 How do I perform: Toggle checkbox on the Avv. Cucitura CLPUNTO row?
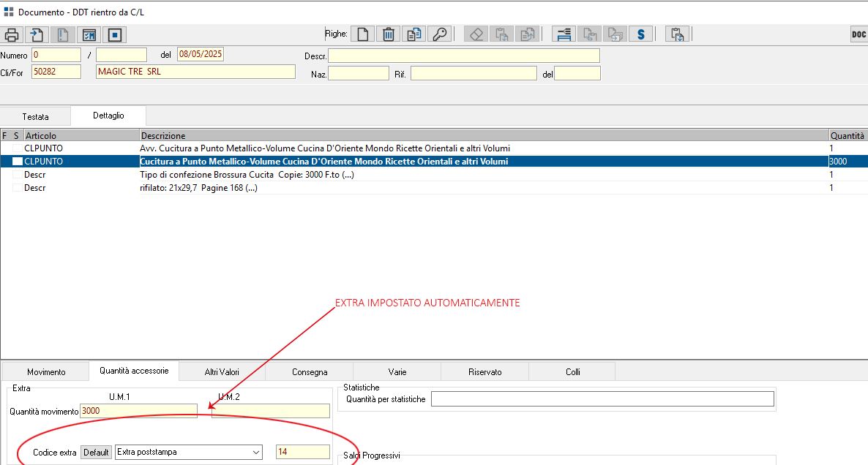[18, 148]
